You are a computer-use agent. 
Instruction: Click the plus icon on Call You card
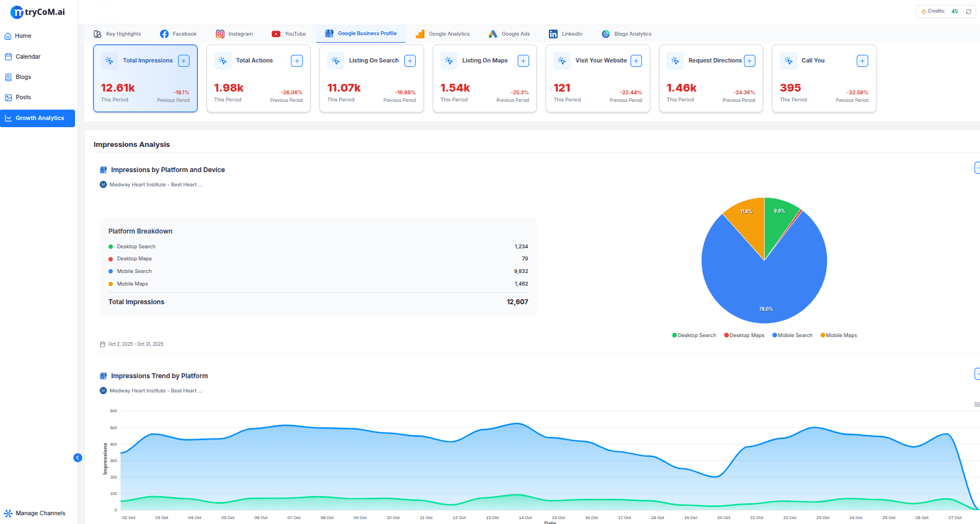tap(862, 61)
